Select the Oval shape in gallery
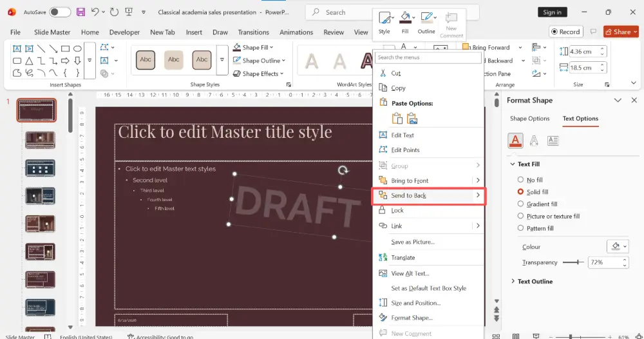This screenshot has height=339, width=644. pos(77,48)
